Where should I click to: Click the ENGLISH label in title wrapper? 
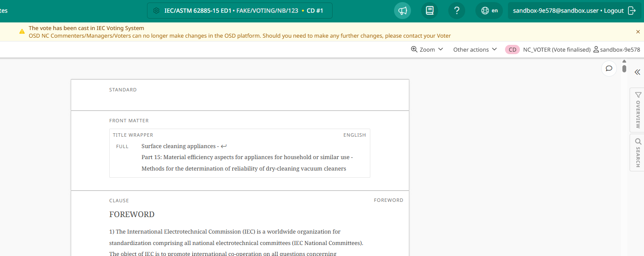coord(355,135)
